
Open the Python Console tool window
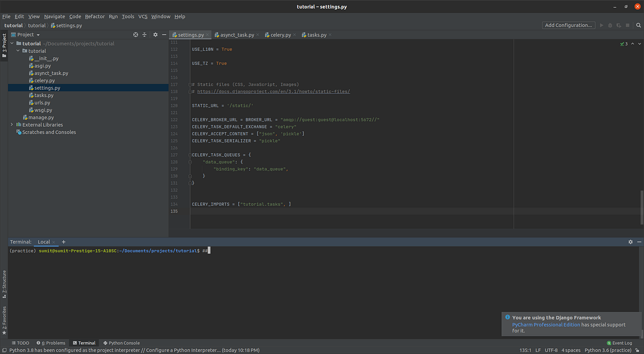pyautogui.click(x=121, y=342)
